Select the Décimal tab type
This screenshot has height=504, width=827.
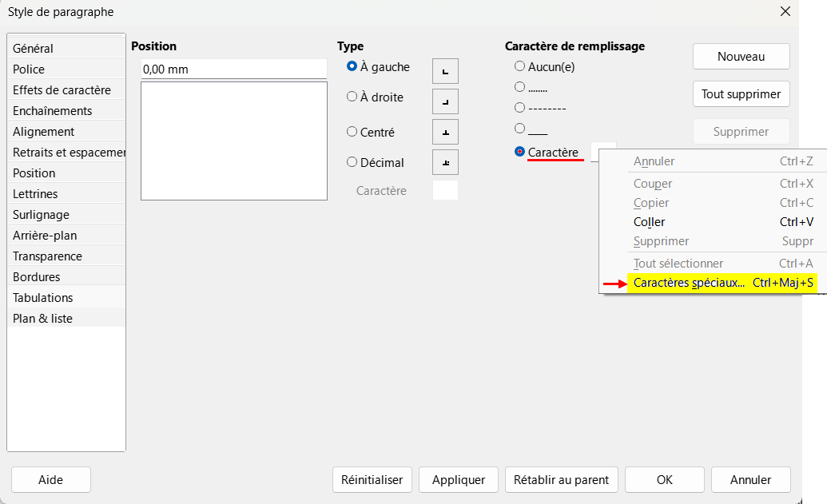coord(375,162)
